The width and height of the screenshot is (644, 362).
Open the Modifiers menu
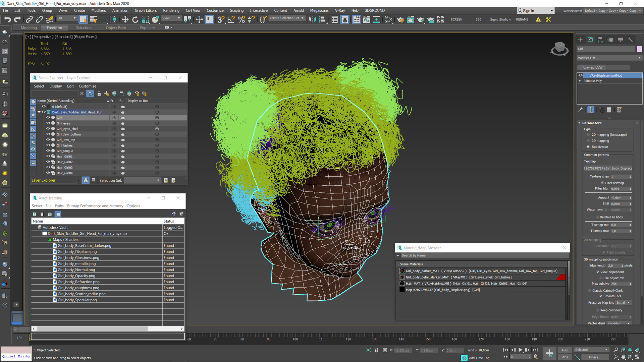coord(99,10)
